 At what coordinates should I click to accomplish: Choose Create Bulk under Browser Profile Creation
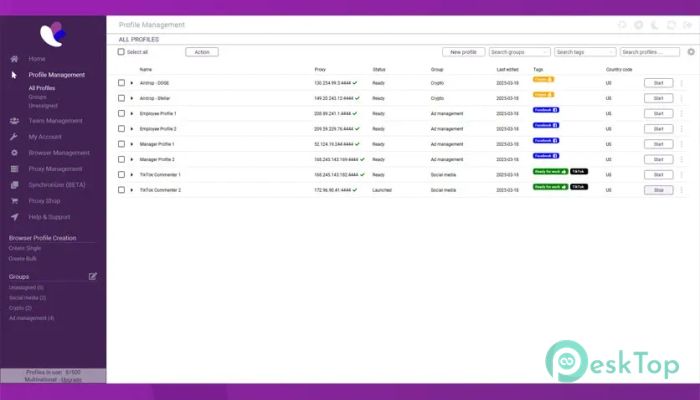point(23,258)
